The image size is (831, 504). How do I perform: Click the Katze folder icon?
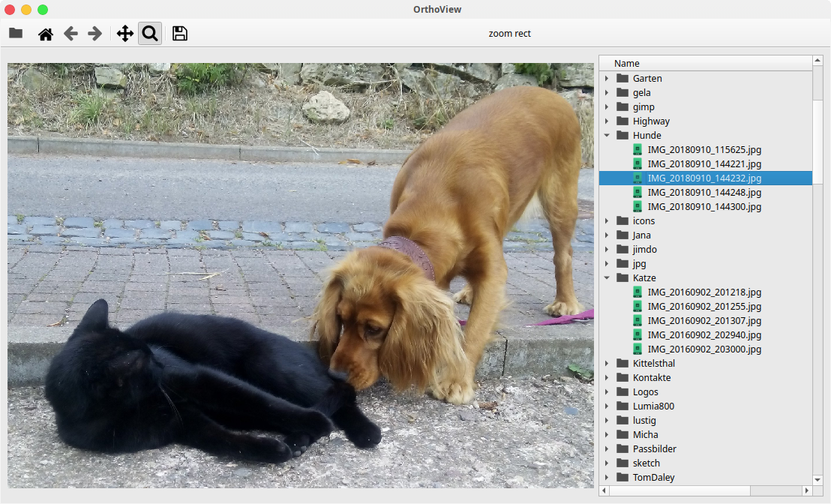[x=622, y=278]
